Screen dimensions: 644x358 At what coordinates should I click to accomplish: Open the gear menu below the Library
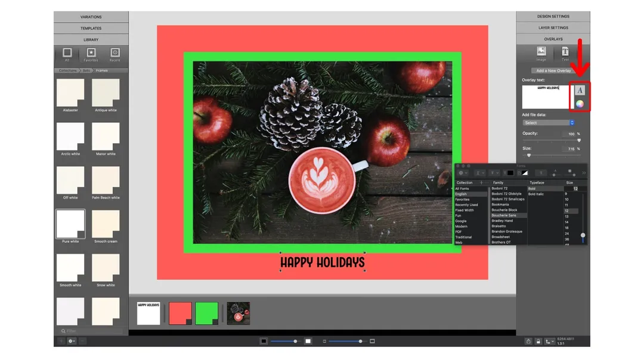coord(72,341)
